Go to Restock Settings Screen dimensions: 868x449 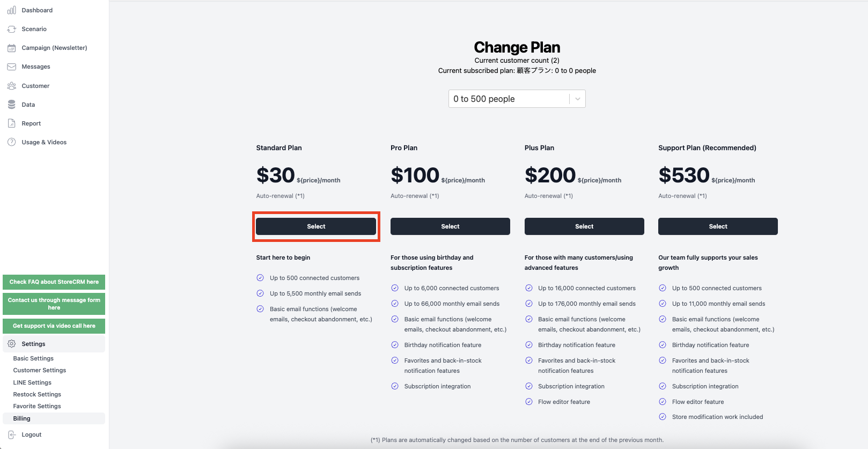point(37,394)
